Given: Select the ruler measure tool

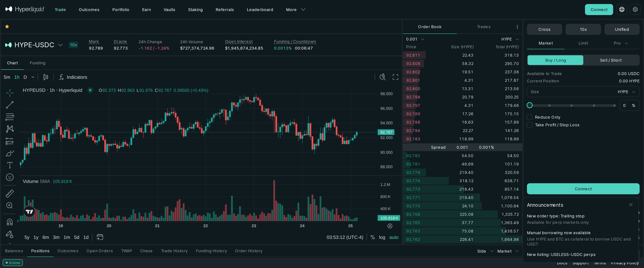Looking at the screenshot, I should [x=10, y=193].
